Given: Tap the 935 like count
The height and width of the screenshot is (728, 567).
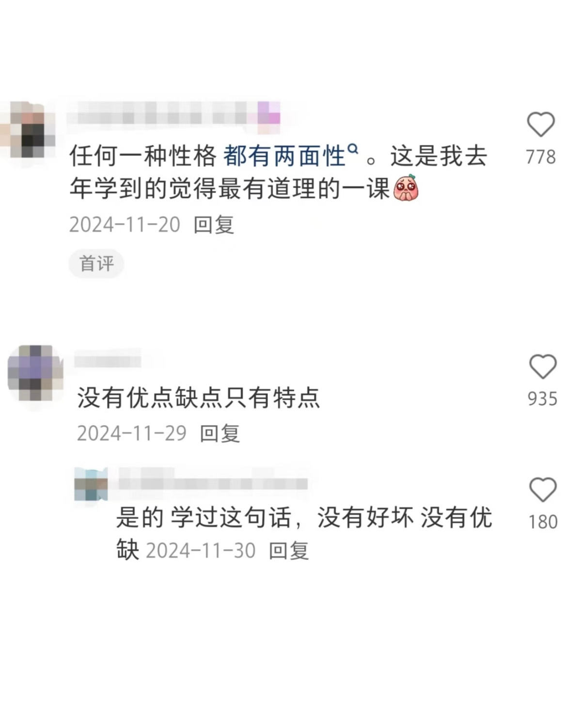Looking at the screenshot, I should click(542, 399).
